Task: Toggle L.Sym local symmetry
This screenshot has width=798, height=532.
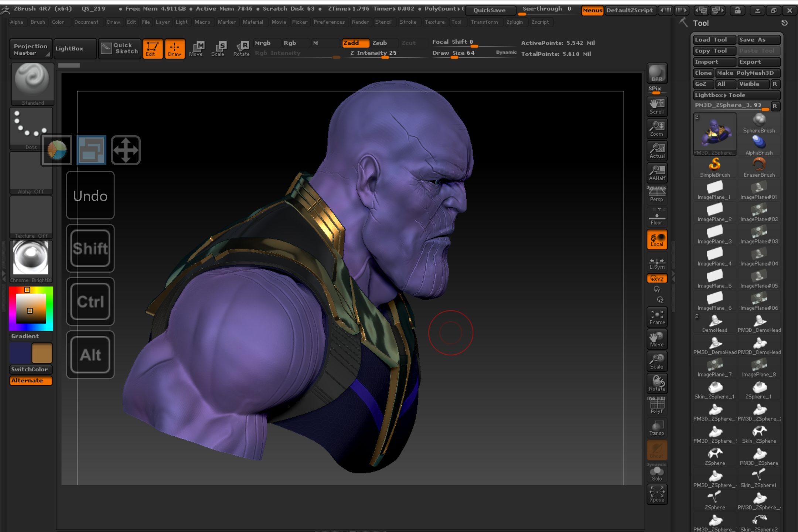Action: (657, 263)
